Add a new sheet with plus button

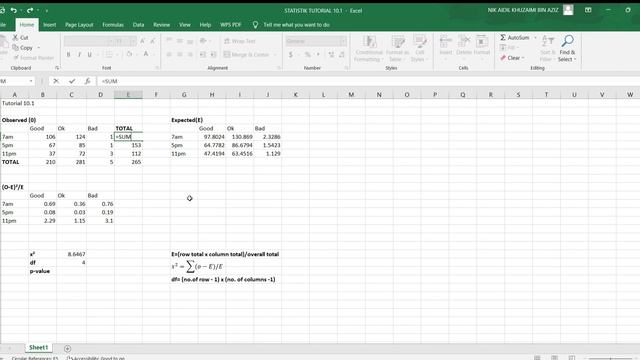coord(67,349)
